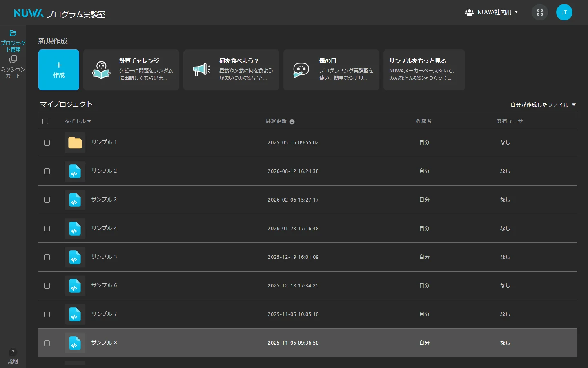Click the code file icon of サンプル 7
The image size is (588, 368).
[75, 314]
